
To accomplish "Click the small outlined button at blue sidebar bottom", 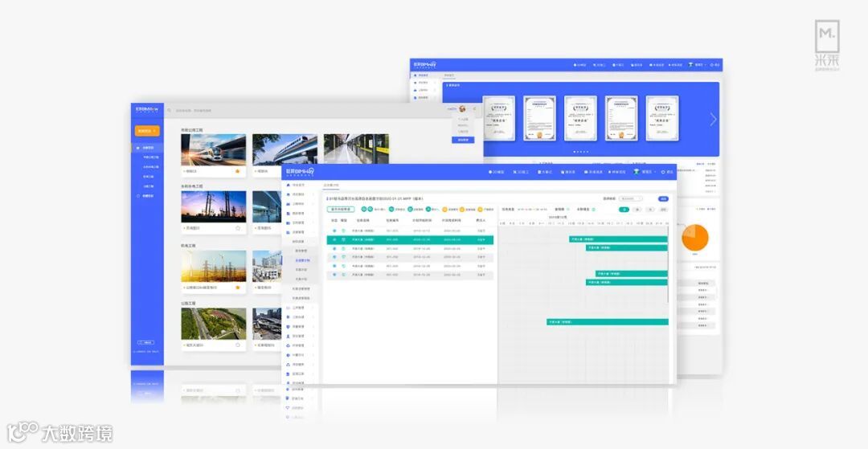I will coord(145,342).
